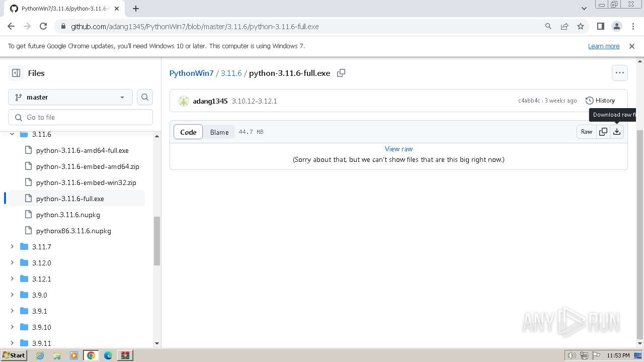Image resolution: width=644 pixels, height=362 pixels.
Task: Click volume icon in system tray
Action: (x=572, y=355)
